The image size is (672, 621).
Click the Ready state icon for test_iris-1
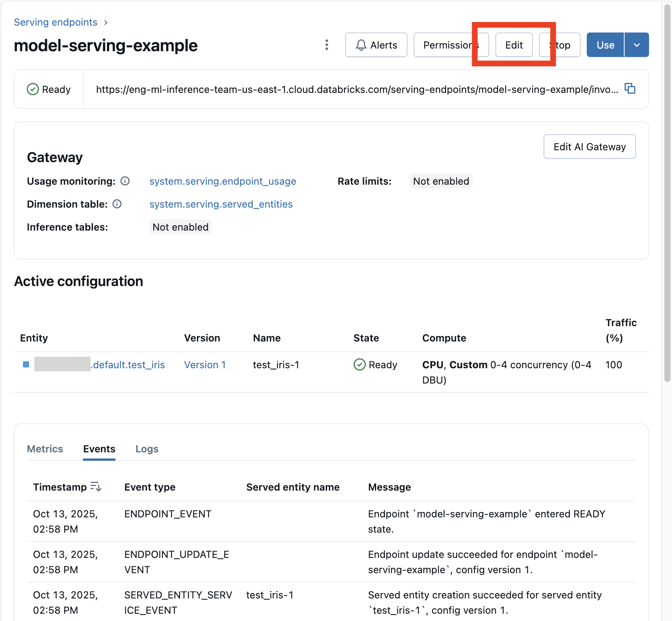[x=359, y=364]
